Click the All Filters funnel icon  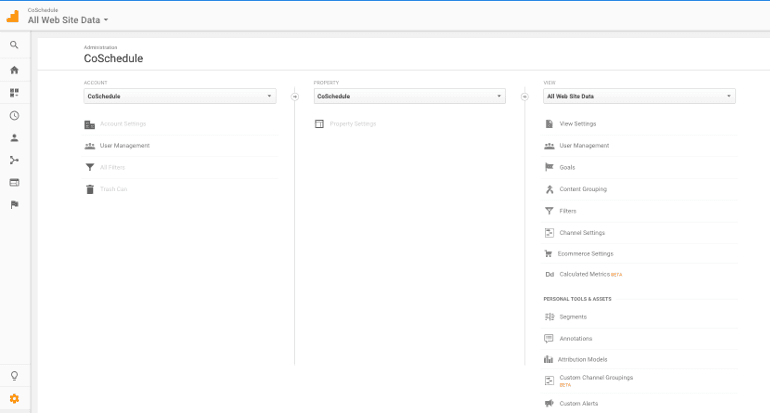coord(89,167)
